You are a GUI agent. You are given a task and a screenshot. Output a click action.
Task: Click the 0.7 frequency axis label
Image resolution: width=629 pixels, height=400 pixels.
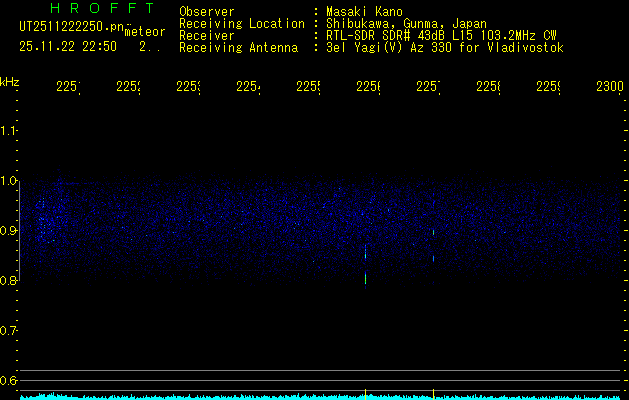click(8, 331)
